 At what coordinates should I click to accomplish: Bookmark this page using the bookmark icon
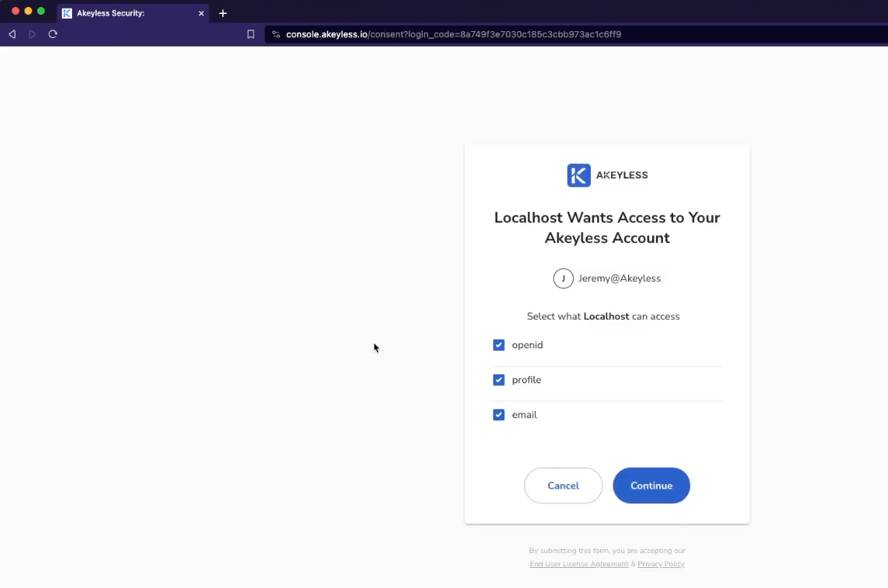(251, 34)
